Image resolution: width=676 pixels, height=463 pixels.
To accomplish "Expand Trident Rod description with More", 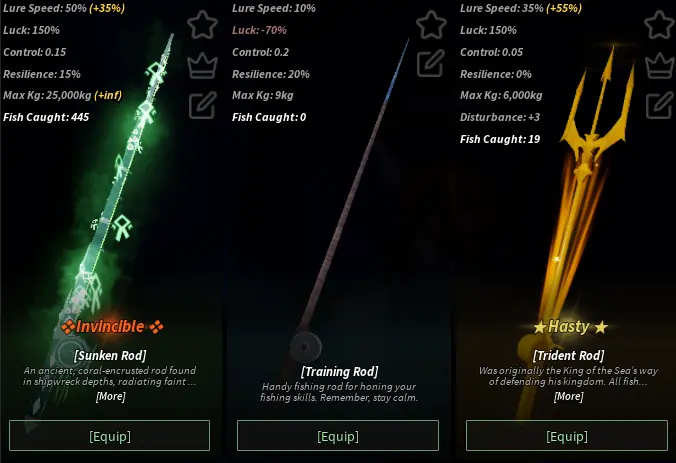I will tap(568, 396).
